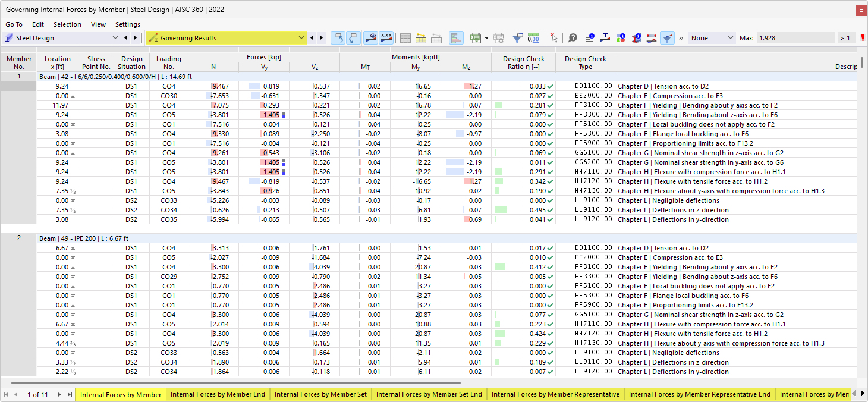
Task: Toggle the x.xx values display icon
Action: (x=386, y=38)
